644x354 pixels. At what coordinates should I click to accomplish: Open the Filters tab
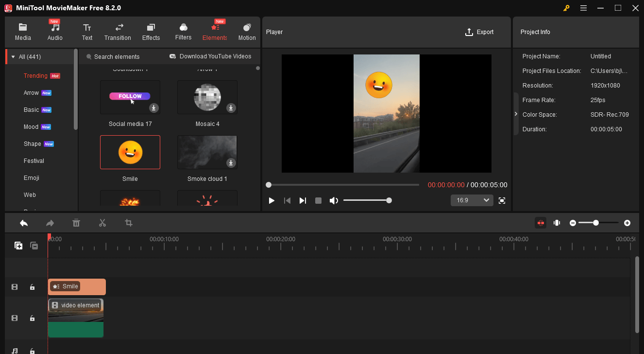[x=183, y=32]
